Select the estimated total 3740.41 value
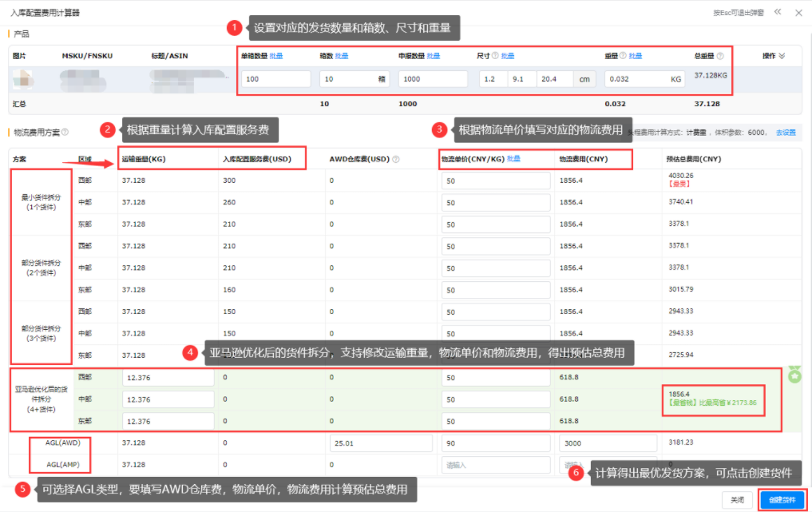 pos(680,202)
